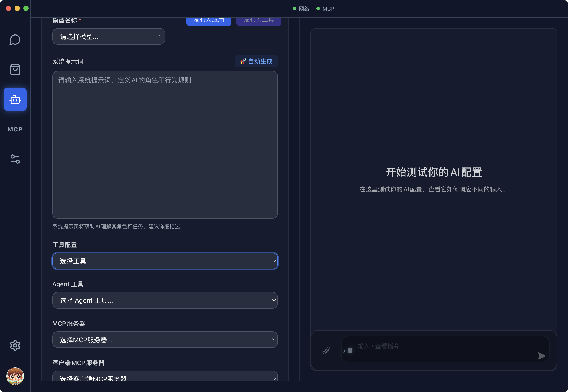Expand the 选择工具 dropdown

pos(165,261)
